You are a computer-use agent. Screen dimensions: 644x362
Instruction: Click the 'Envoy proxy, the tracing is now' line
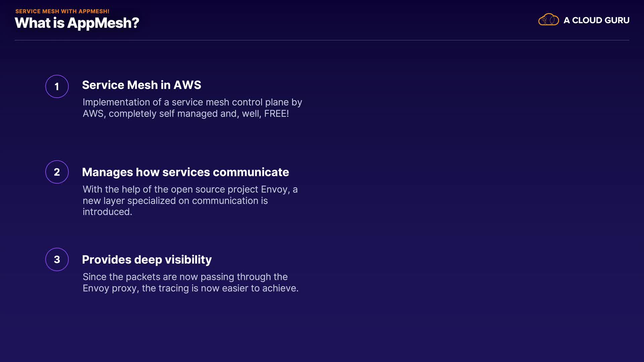click(151, 288)
